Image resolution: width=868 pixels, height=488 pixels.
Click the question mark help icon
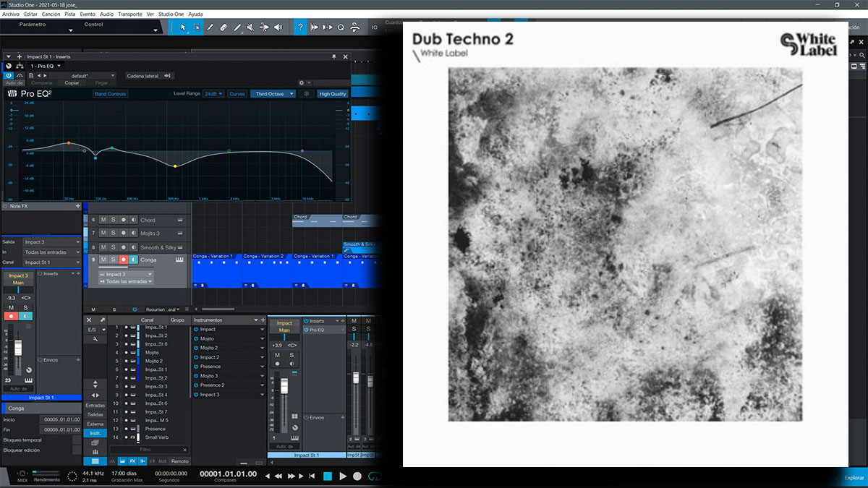[300, 27]
